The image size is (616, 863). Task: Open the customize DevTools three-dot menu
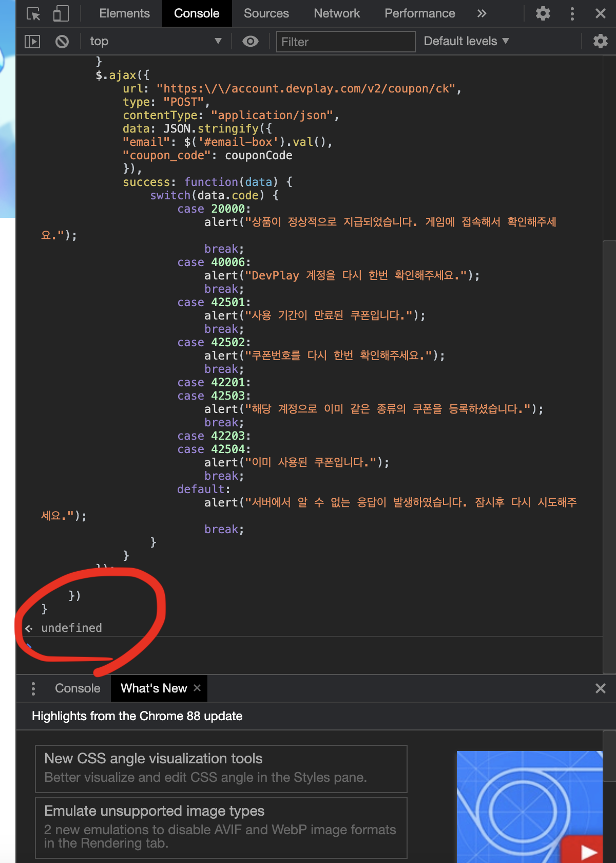572,13
